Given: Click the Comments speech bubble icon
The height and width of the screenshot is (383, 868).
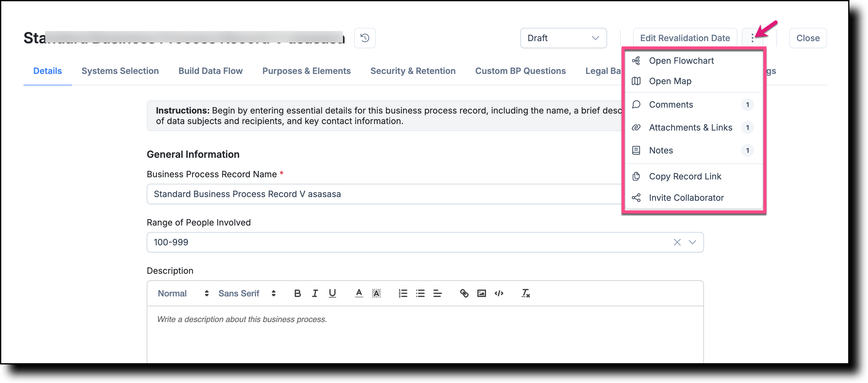Looking at the screenshot, I should coord(636,105).
